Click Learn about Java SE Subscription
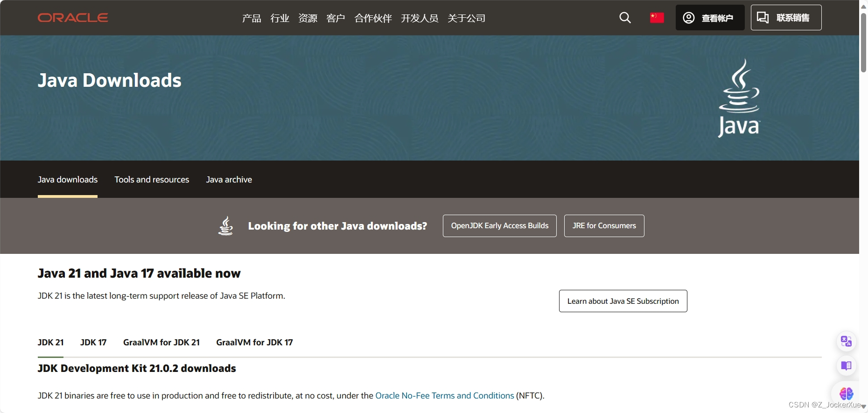This screenshot has height=413, width=868. click(623, 301)
